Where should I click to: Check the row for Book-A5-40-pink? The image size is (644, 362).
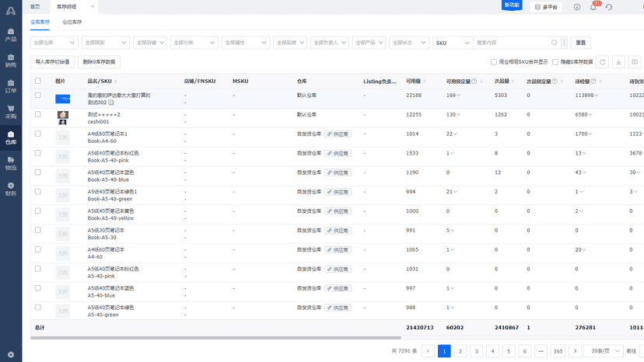38,153
